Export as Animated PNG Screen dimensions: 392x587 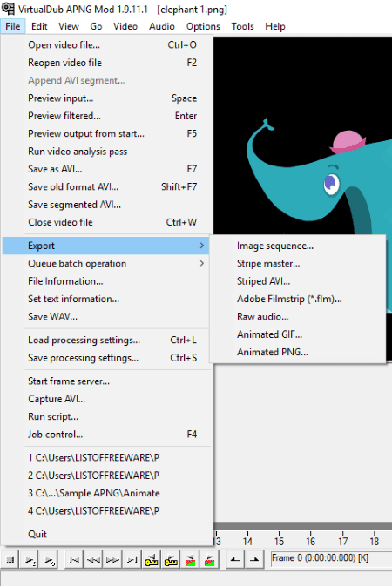point(298,352)
